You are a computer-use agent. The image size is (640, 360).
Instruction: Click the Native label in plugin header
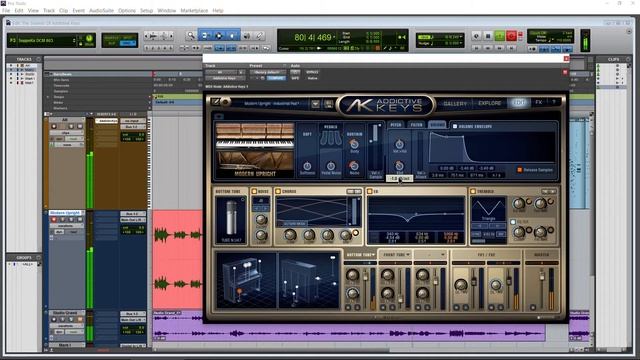[312, 78]
